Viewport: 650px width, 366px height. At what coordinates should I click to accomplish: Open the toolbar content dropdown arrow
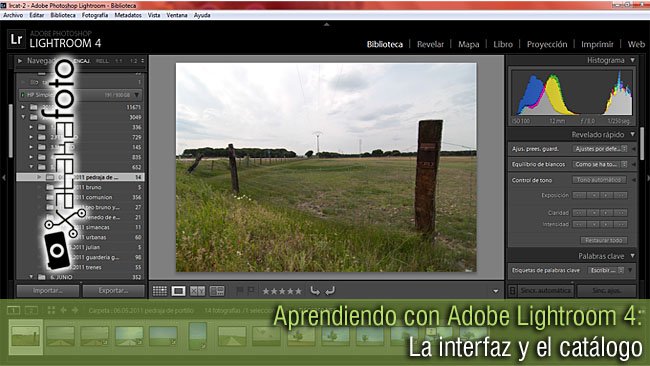[495, 291]
